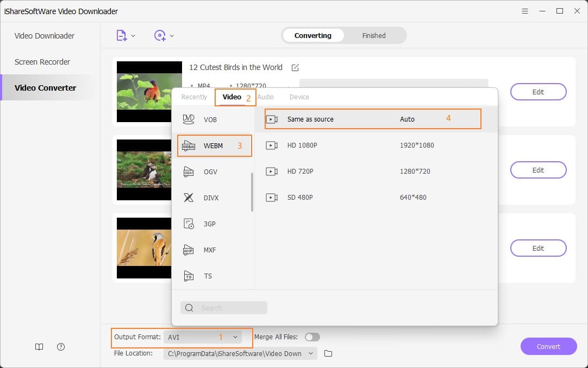Rename "12 Cutest Birds" via pencil icon
588x368 pixels.
pyautogui.click(x=295, y=67)
